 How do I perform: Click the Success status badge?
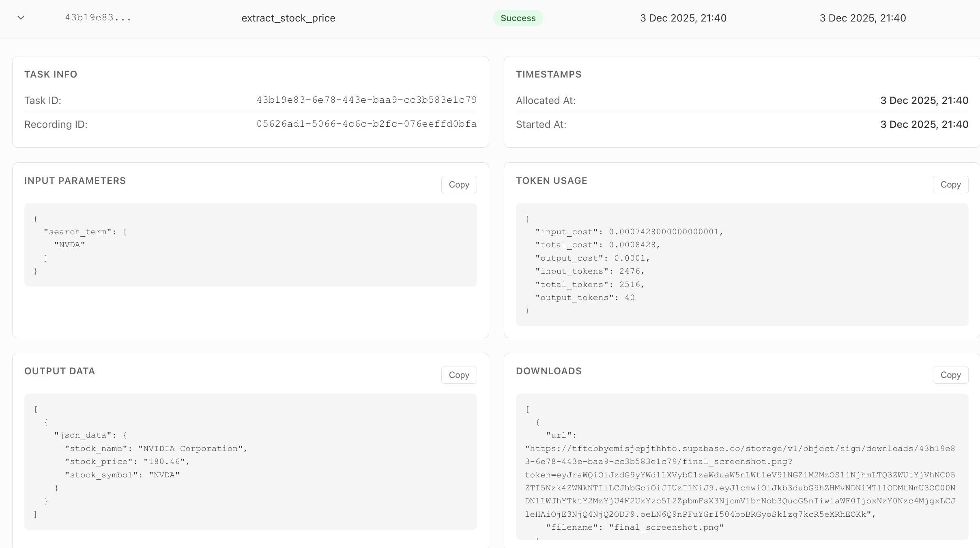(518, 18)
